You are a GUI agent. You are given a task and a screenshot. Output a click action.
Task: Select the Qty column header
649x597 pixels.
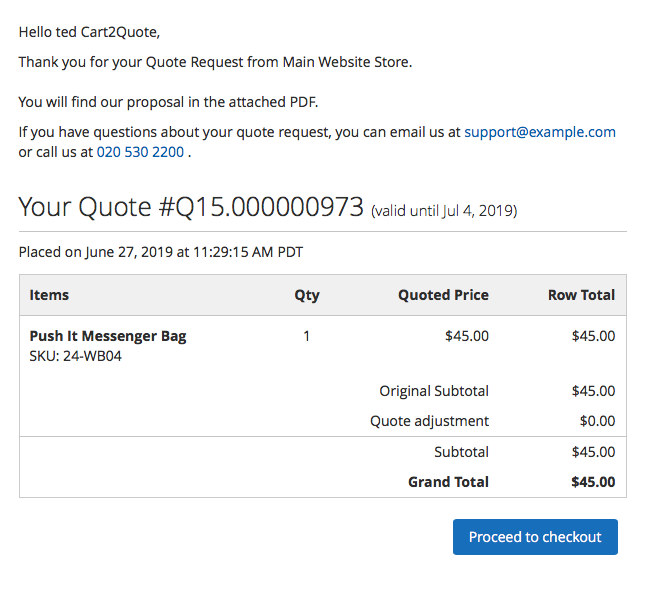306,295
